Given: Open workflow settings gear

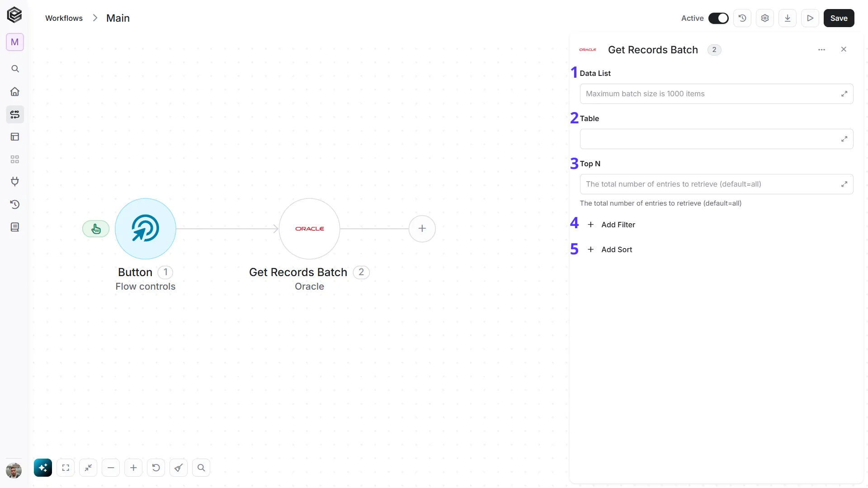Looking at the screenshot, I should (x=765, y=18).
